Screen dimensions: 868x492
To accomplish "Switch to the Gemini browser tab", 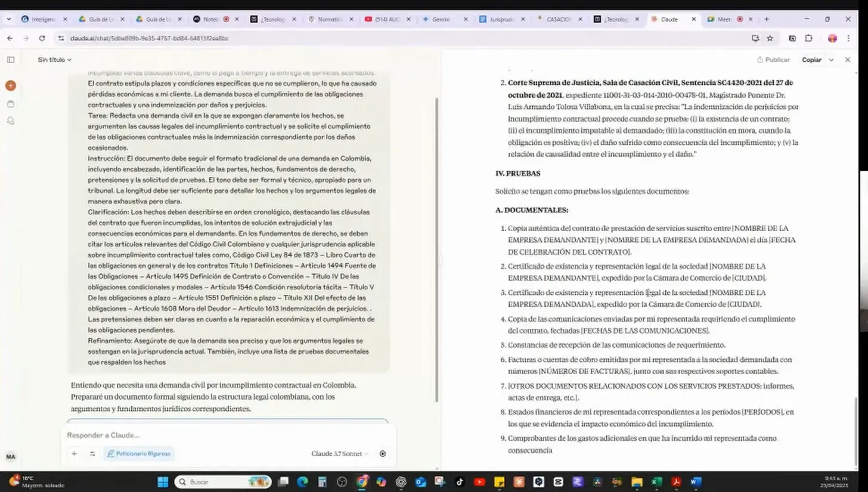I will click(x=441, y=19).
